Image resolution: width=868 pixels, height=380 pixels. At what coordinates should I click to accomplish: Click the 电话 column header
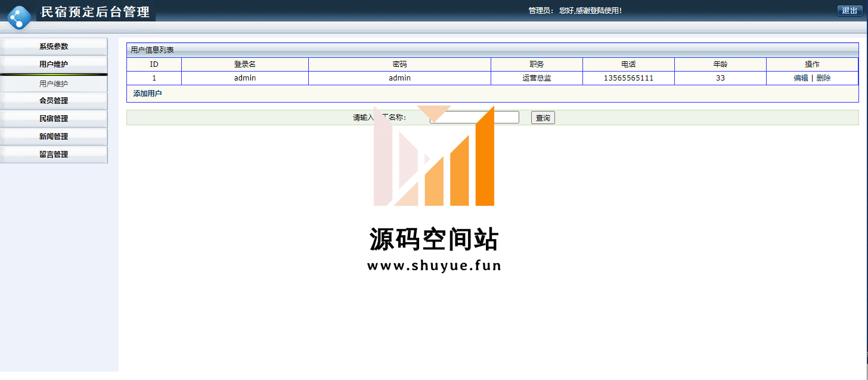click(628, 64)
